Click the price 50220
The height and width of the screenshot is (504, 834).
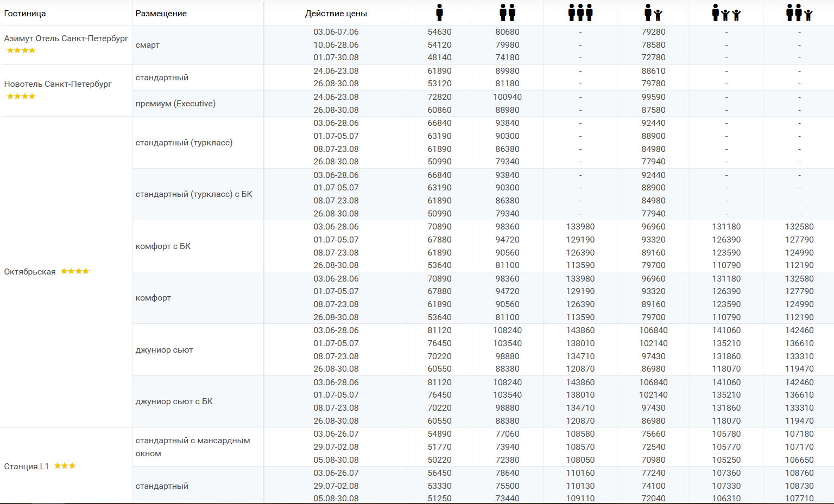pos(439,460)
